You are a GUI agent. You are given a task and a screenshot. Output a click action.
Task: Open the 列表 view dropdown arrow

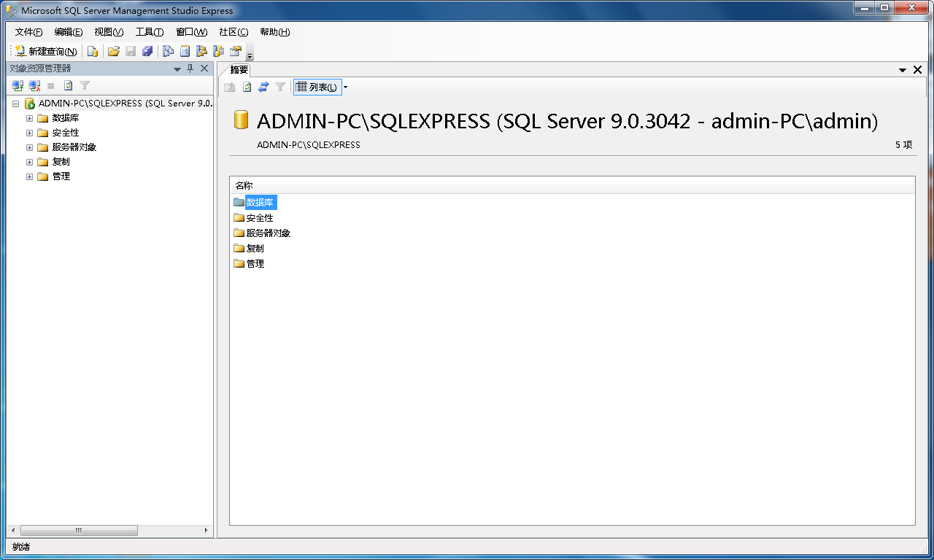(344, 87)
